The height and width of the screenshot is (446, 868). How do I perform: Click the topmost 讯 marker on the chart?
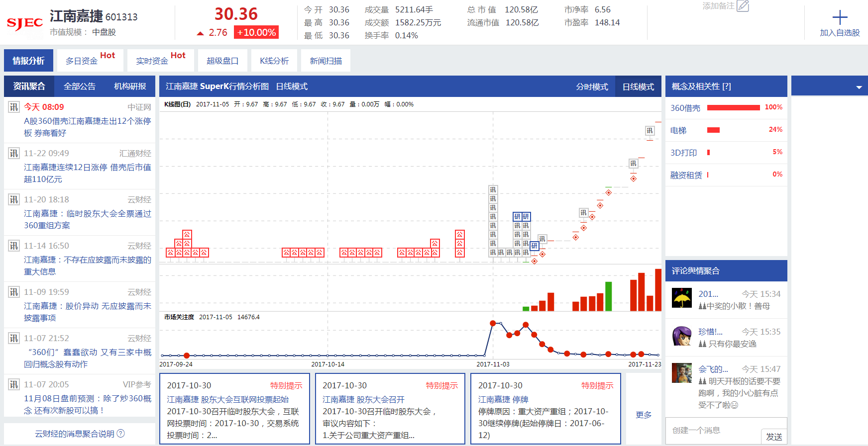click(x=650, y=131)
